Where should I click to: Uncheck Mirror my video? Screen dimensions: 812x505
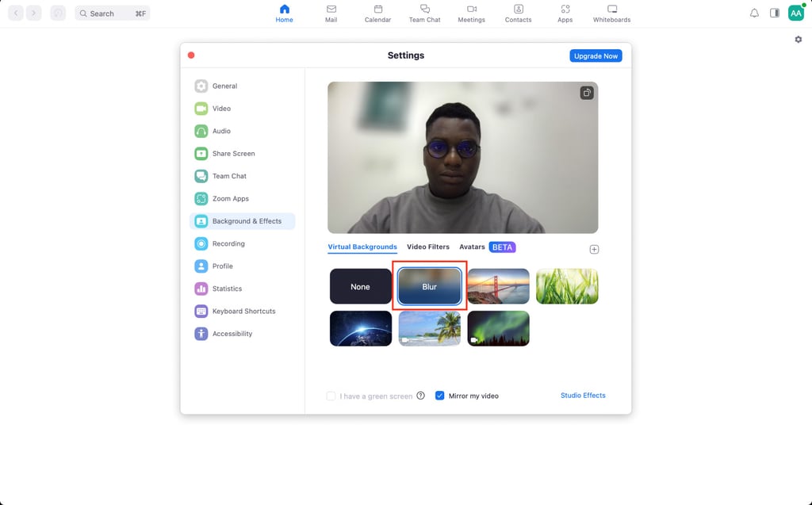(x=439, y=396)
